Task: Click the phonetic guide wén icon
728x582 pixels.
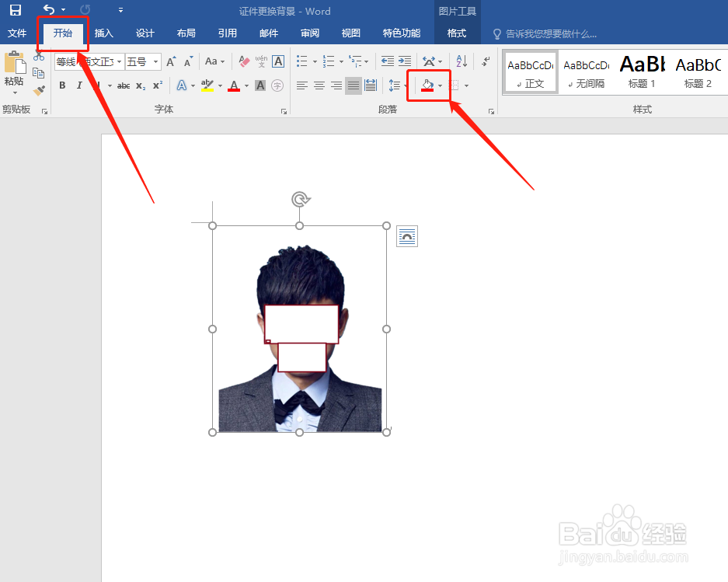Action: [261, 61]
